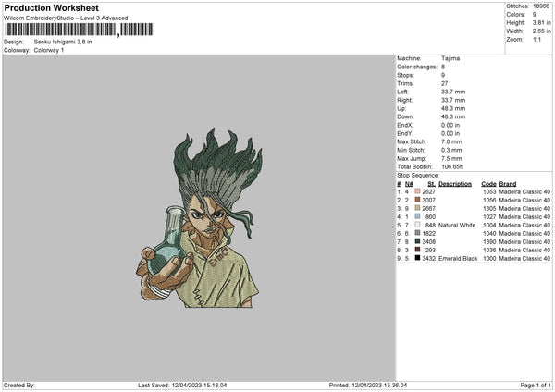The image size is (555, 392).
Task: Click the Machine value Tajima
Action: [x=450, y=58]
